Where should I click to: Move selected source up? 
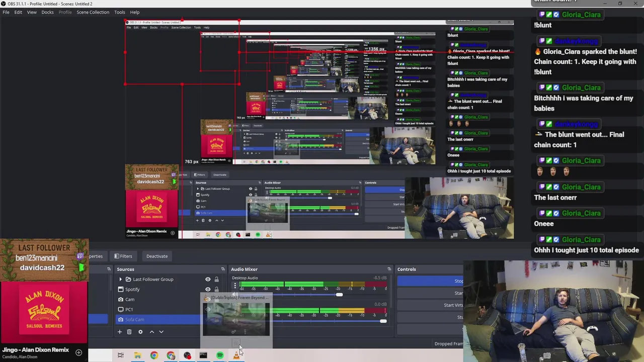(152, 332)
